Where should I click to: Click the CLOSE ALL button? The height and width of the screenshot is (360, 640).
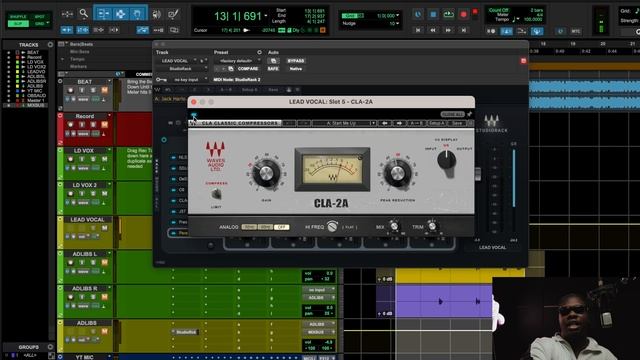[x=452, y=114]
